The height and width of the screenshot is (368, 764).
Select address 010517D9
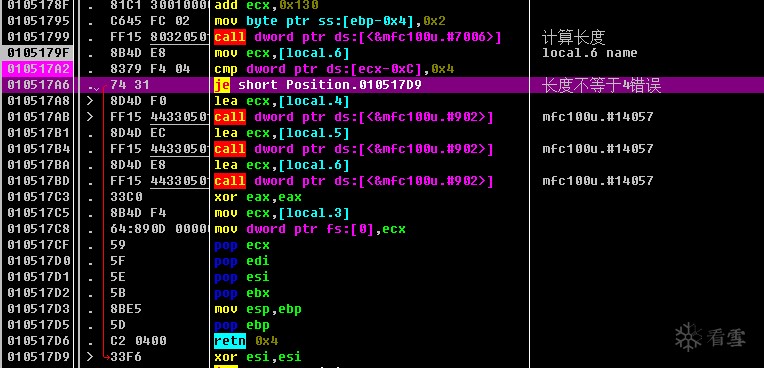click(x=38, y=357)
